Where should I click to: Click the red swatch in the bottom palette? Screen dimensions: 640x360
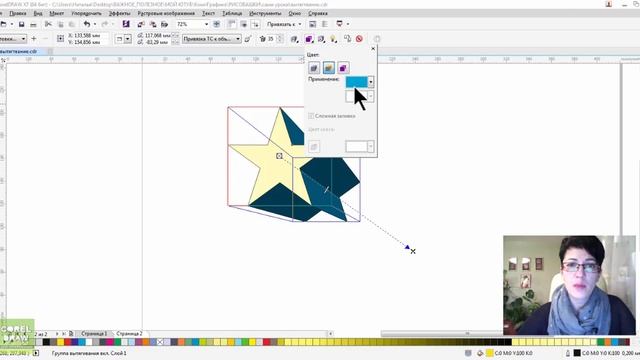click(x=68, y=342)
